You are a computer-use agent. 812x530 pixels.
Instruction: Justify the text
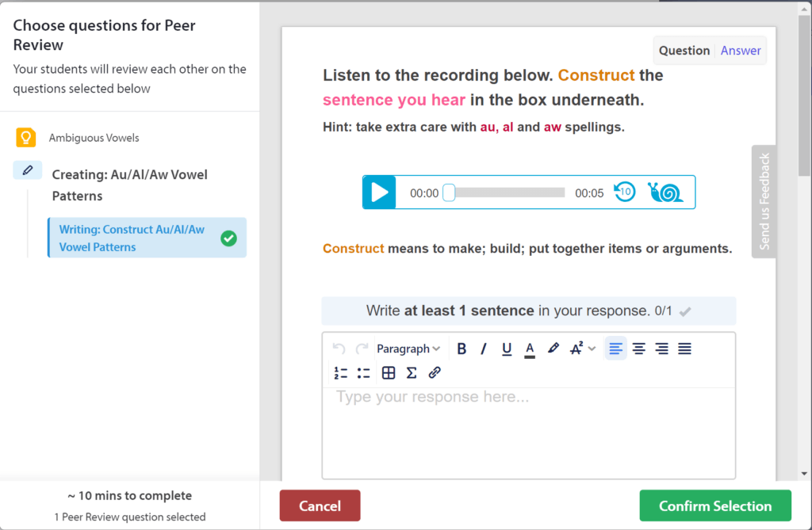684,349
